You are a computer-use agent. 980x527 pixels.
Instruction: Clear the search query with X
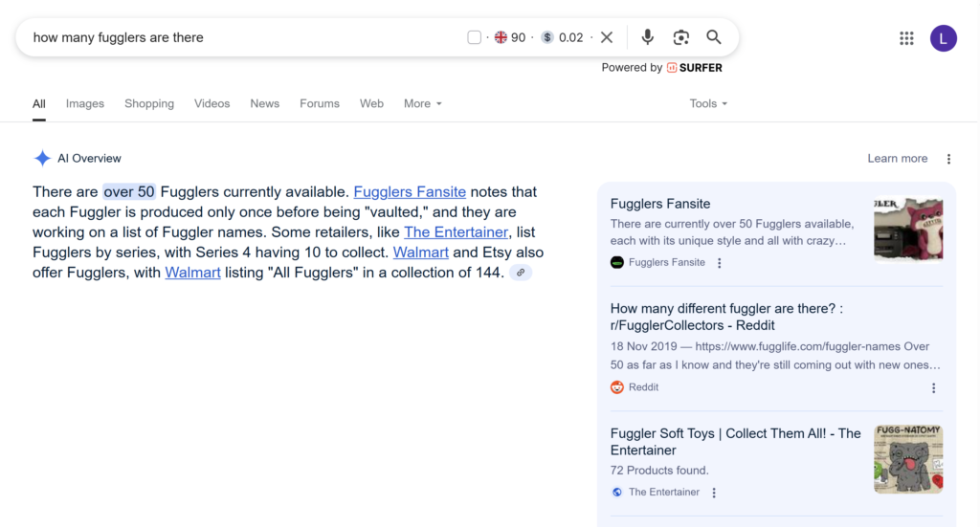[x=606, y=37]
